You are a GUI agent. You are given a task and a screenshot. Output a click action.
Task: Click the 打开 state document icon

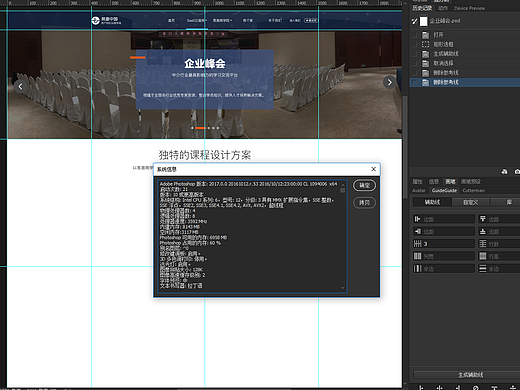coord(426,35)
